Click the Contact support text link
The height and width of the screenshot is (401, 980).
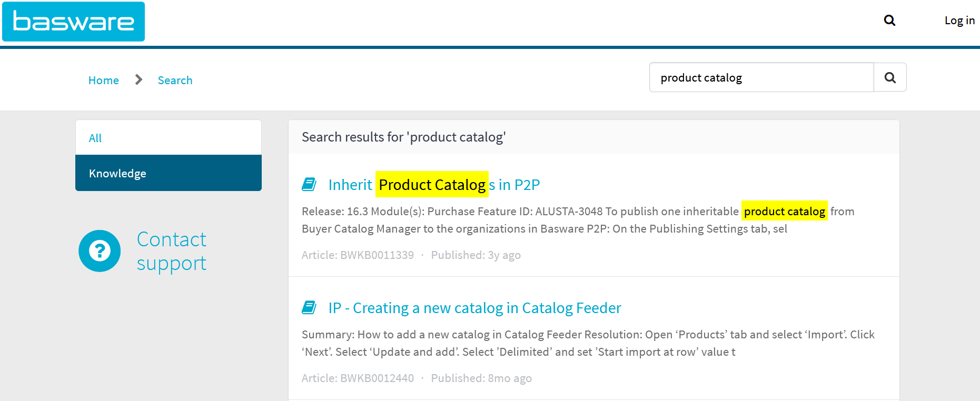coord(172,251)
